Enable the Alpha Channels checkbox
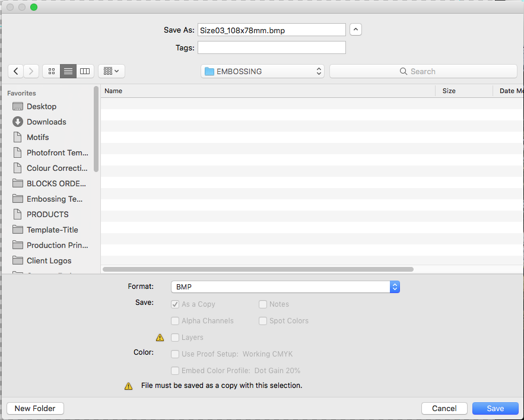This screenshot has height=420, width=524. point(175,321)
